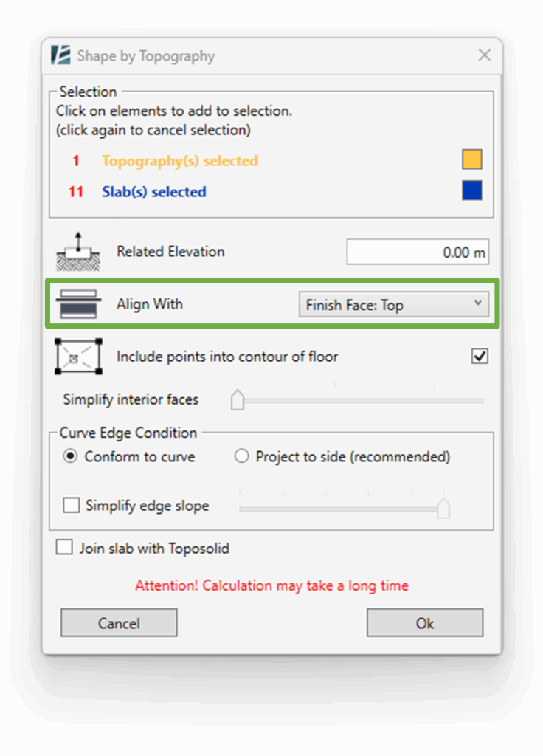Close the Shape by Topography dialog

point(484,55)
